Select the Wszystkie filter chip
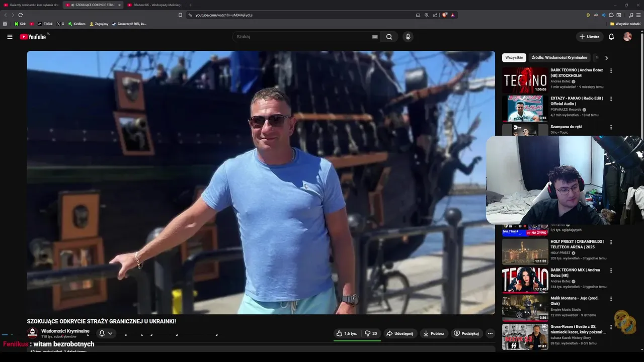 [514, 58]
